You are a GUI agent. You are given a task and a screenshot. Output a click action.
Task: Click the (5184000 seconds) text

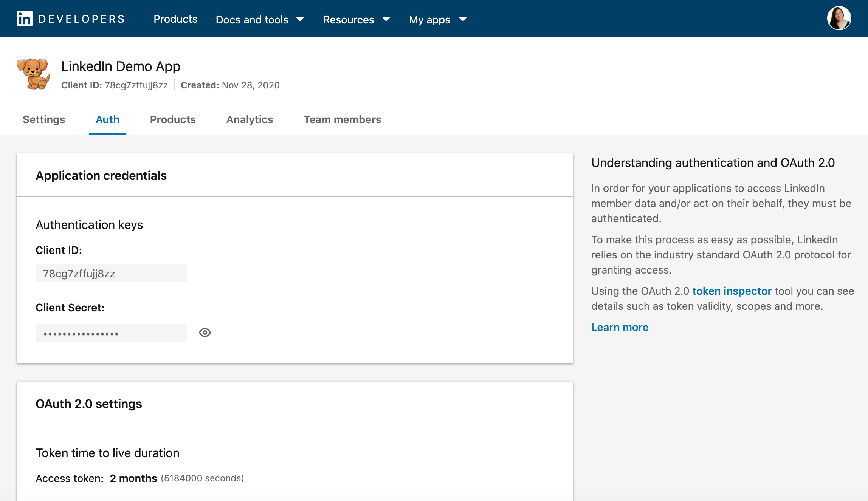(x=202, y=478)
